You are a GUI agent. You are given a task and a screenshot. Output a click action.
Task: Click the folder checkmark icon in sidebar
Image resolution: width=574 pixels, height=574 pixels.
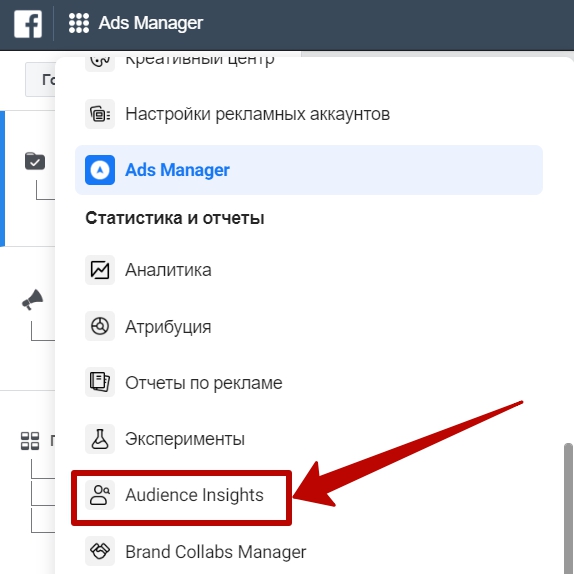35,161
